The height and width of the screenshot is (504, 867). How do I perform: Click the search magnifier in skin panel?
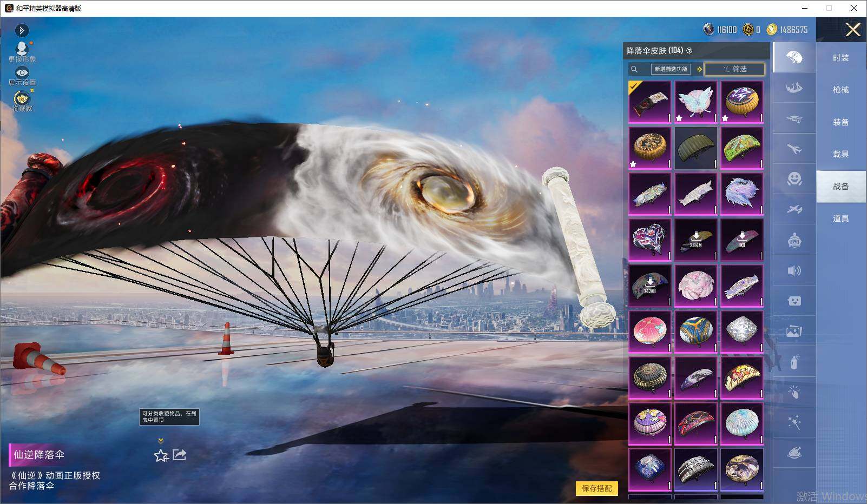(x=634, y=69)
